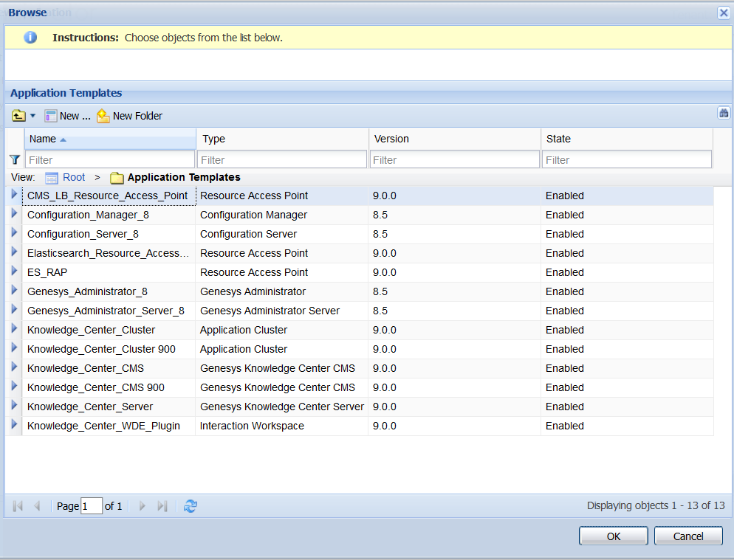The image size is (734, 560).
Task: Expand the Knowledge_Center_WDE_Plugin row arrow
Action: (x=14, y=424)
